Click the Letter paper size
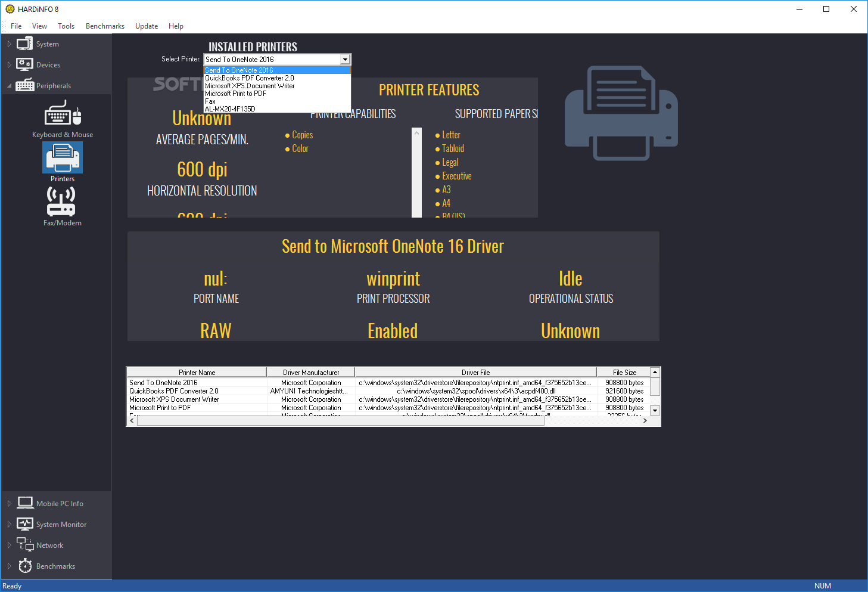Screen dimensions: 868x592 tap(447, 135)
